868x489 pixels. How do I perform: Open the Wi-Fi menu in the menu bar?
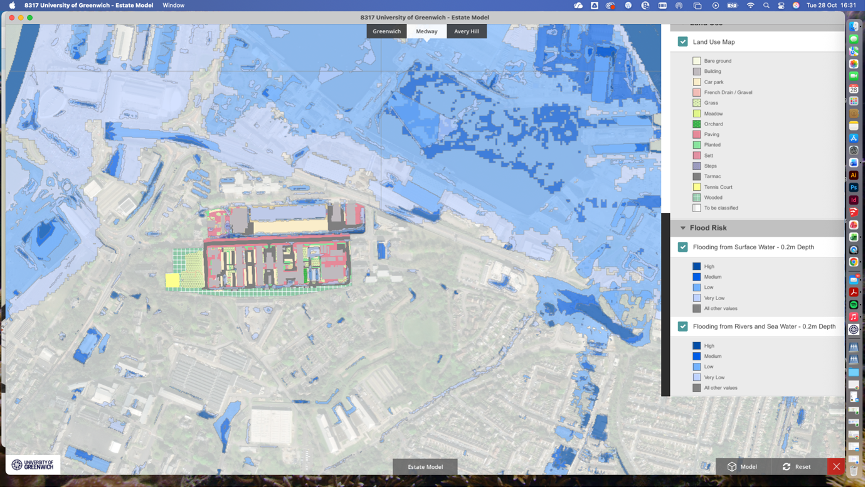point(751,5)
